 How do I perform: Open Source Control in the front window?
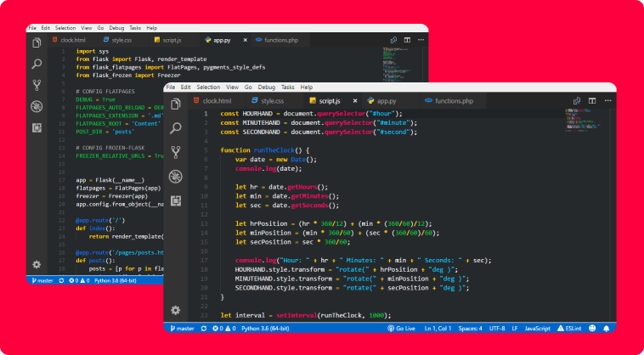tap(175, 152)
